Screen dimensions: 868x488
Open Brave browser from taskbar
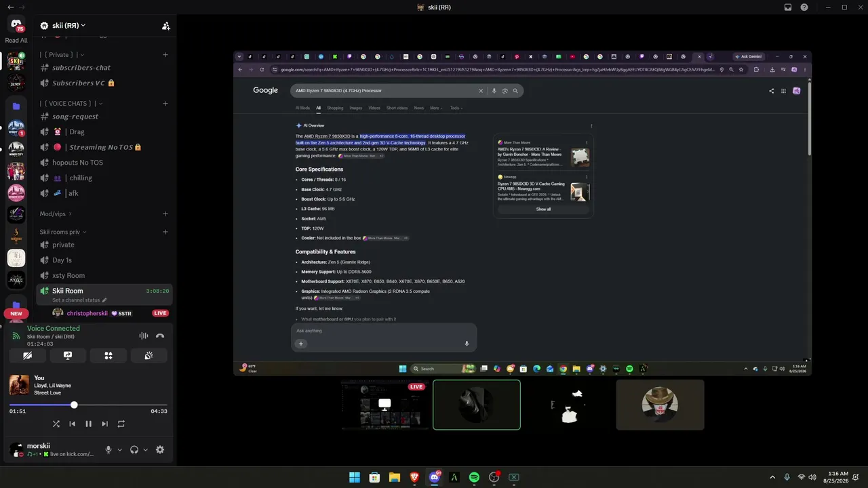414,477
